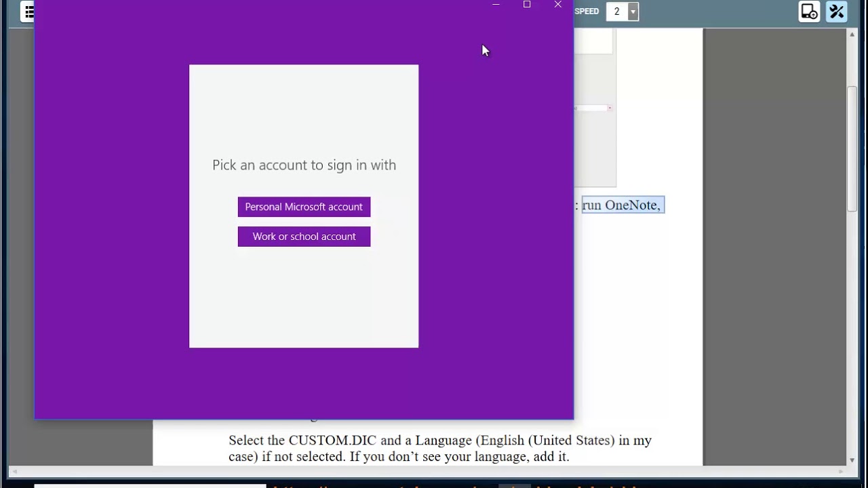The image size is (868, 488).
Task: Click the down arrow of vertical scrollbar
Action: click(852, 461)
